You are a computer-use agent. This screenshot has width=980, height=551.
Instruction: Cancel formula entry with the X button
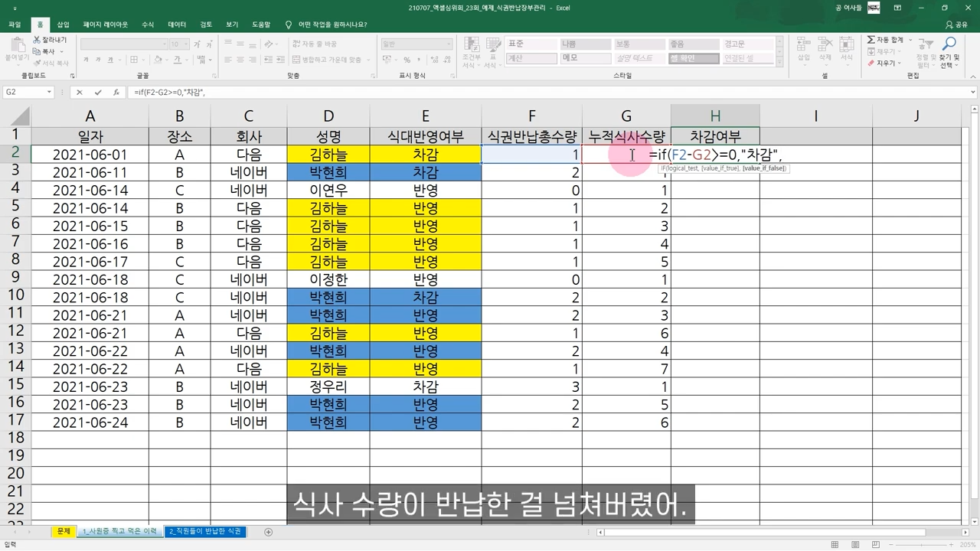pyautogui.click(x=79, y=92)
